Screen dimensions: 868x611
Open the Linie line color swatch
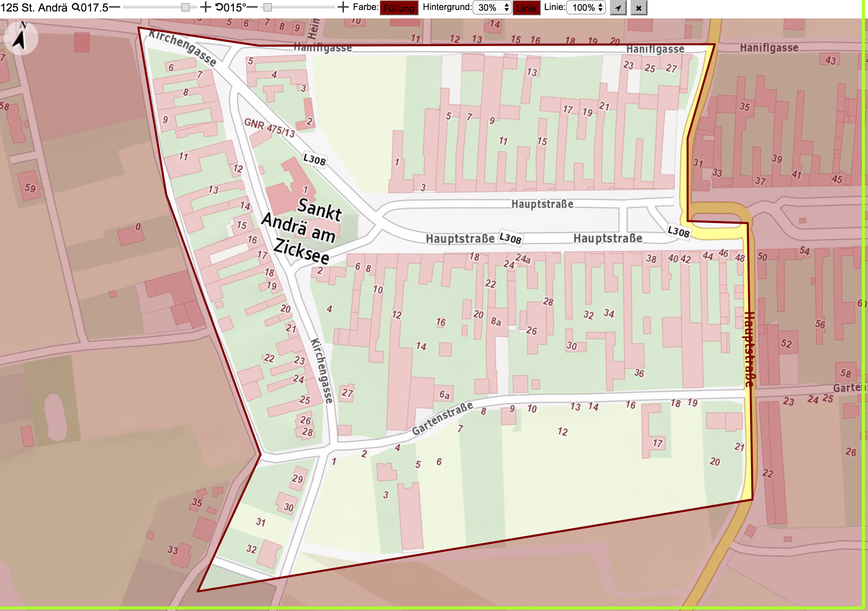[526, 8]
